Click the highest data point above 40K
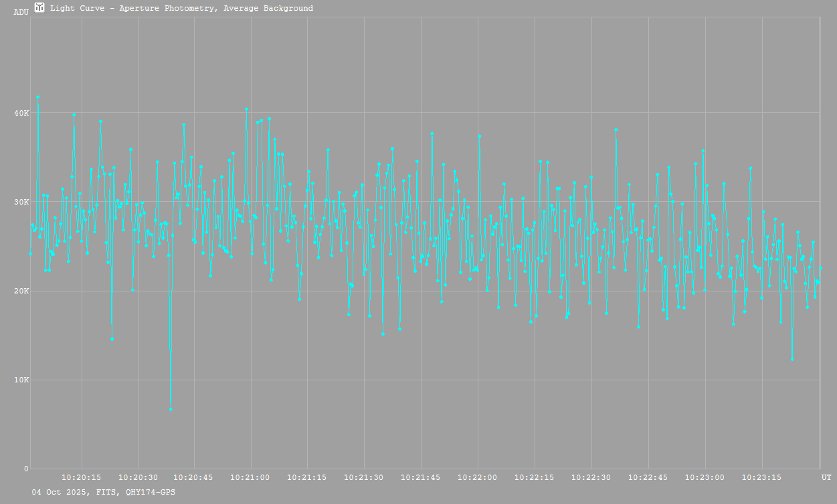This screenshot has width=837, height=504. tap(38, 97)
